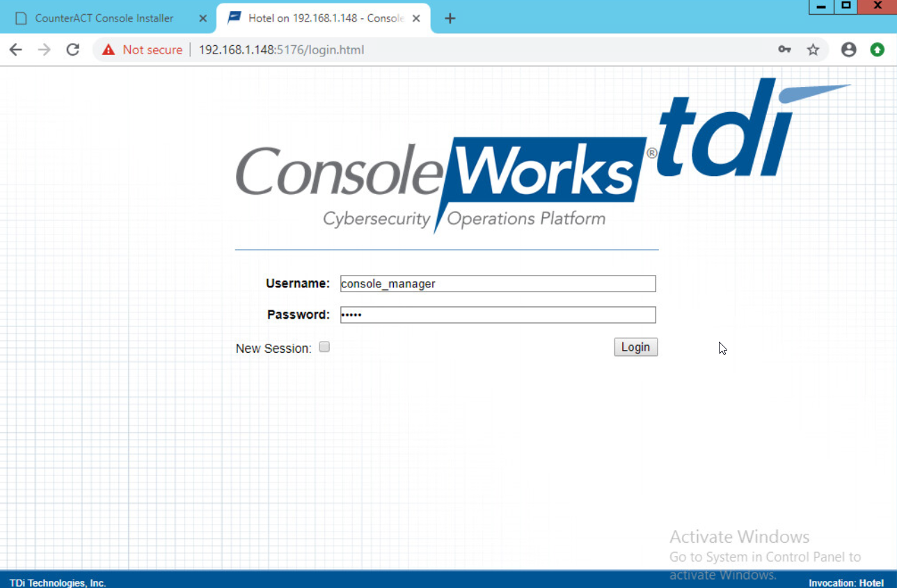Minimize the browser window
The width and height of the screenshot is (897, 588).
coord(822,6)
